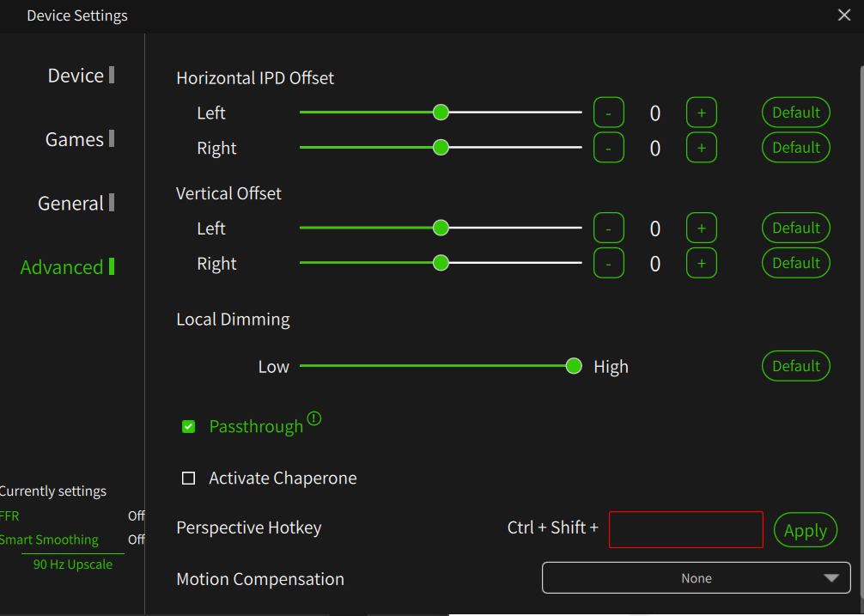Viewport: 864px width, 616px height.
Task: Reset Horizontal IPD Offset Left to Default
Action: (796, 112)
